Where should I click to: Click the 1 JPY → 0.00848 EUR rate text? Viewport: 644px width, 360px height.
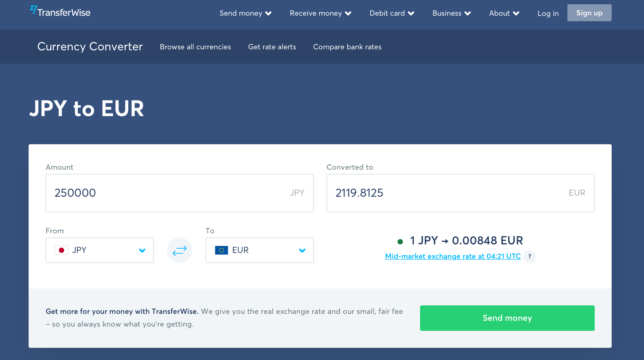point(466,241)
